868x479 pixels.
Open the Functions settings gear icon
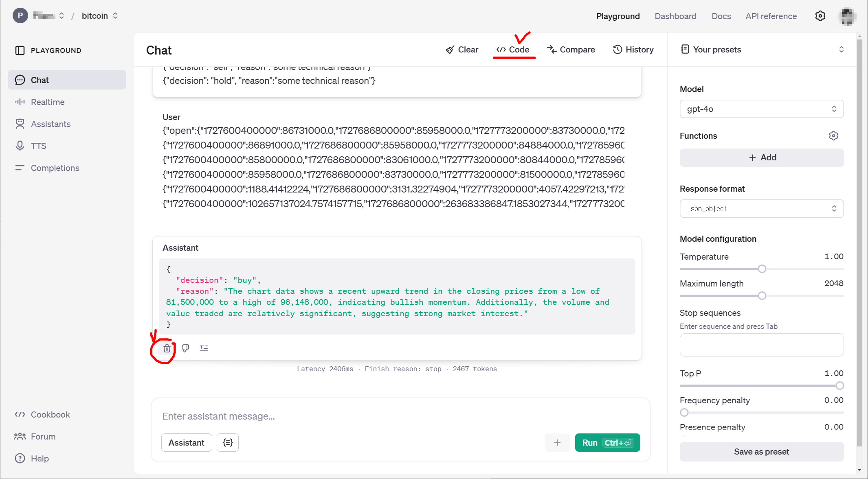833,136
